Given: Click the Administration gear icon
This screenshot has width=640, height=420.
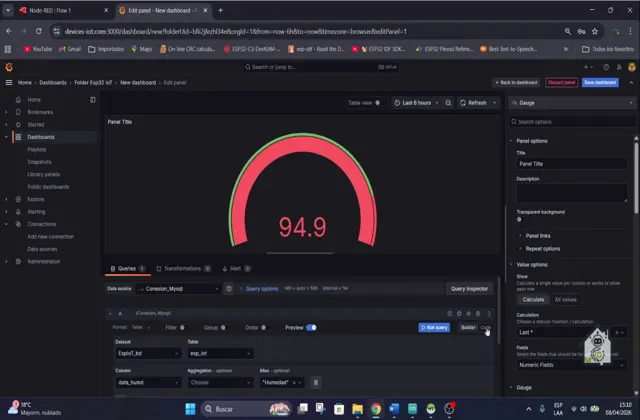Looking at the screenshot, I should coord(18,261).
